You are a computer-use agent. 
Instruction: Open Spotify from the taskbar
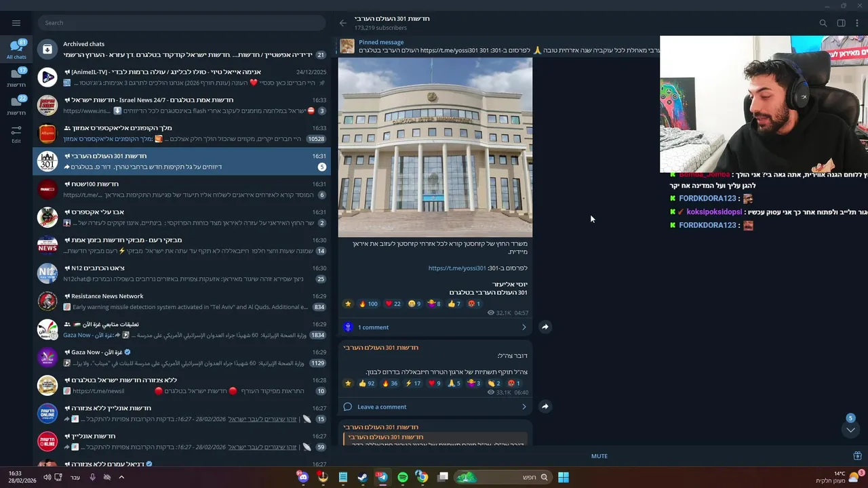click(x=403, y=477)
